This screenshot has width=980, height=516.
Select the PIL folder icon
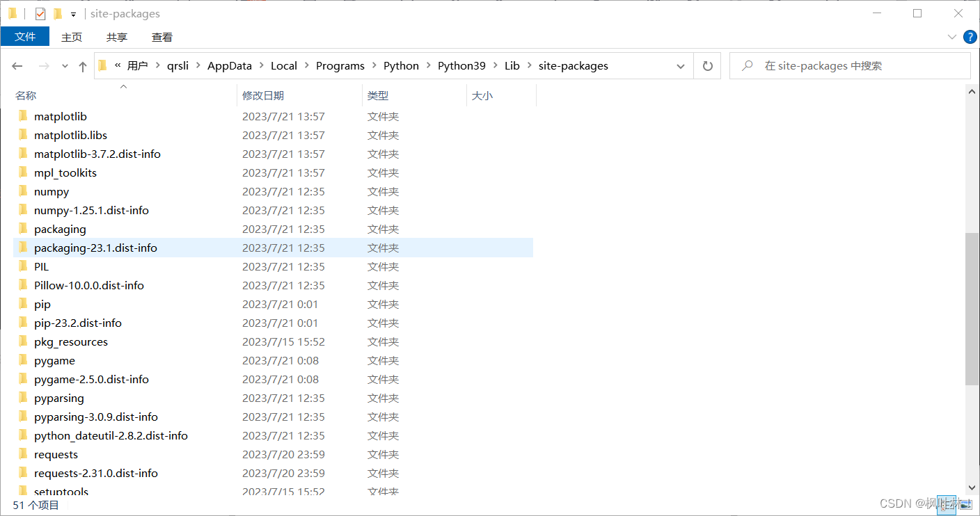[23, 266]
